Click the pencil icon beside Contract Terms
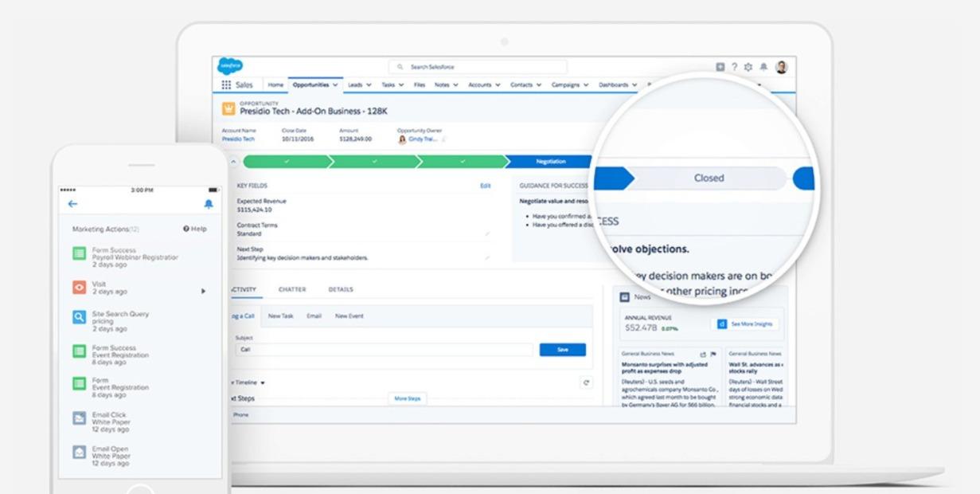 pos(487,234)
